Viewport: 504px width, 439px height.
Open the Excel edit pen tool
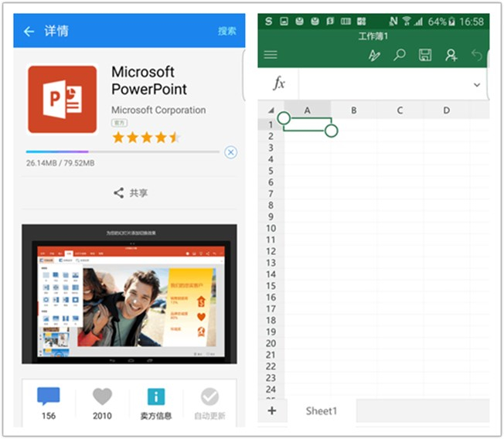[374, 55]
